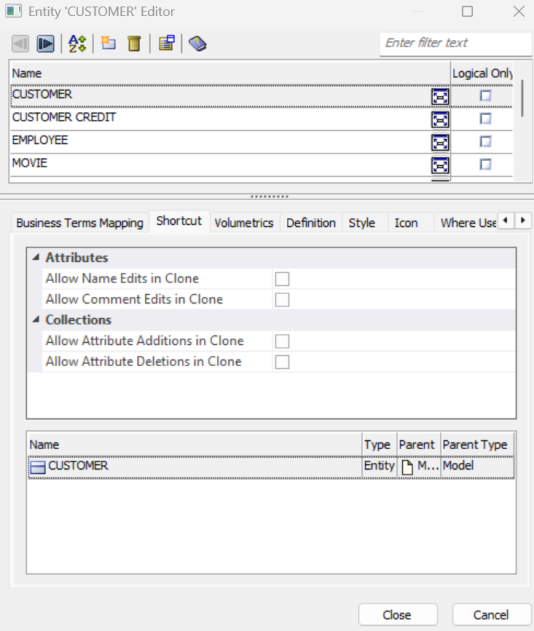
Task: Collapse the Collections section
Action: [36, 320]
